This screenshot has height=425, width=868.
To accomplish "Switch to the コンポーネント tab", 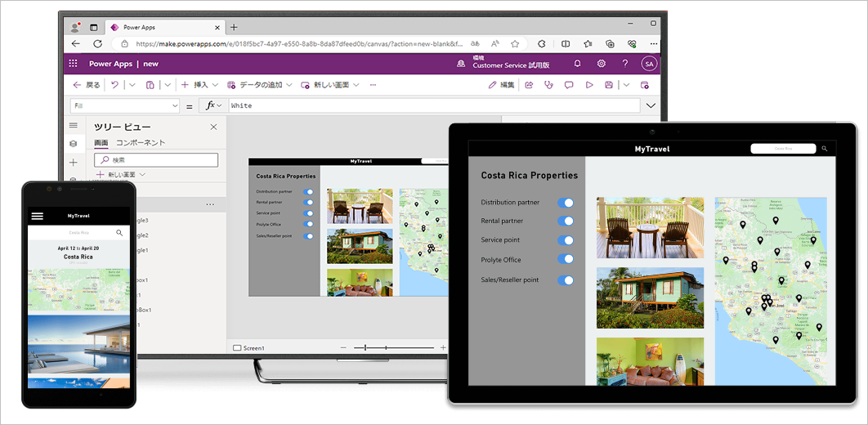I will 141,143.
